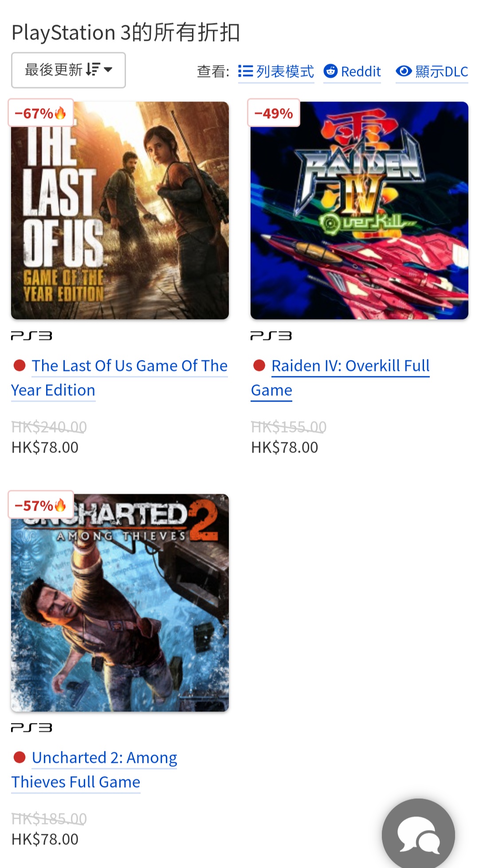Image resolution: width=479 pixels, height=868 pixels.
Task: Click the Reddit logo icon
Action: (330, 71)
